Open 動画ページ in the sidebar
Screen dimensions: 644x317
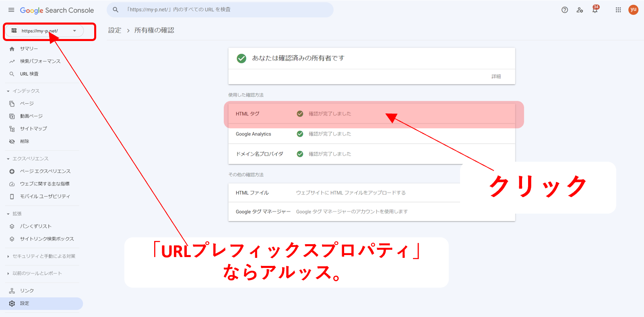31,116
